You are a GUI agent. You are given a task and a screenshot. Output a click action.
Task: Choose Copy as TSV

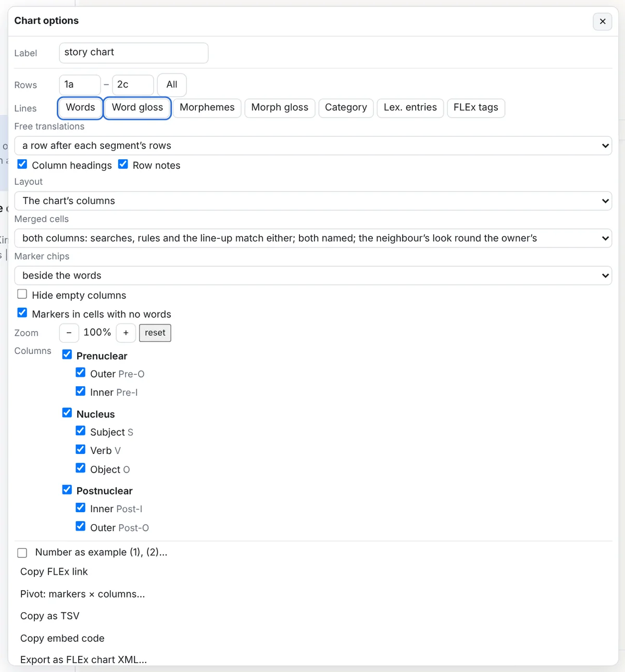(x=50, y=616)
